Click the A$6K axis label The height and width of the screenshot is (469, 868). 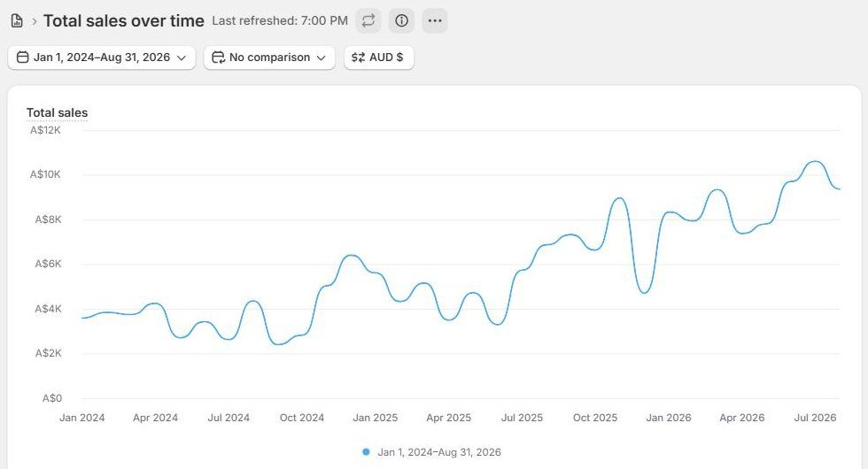pyautogui.click(x=48, y=264)
